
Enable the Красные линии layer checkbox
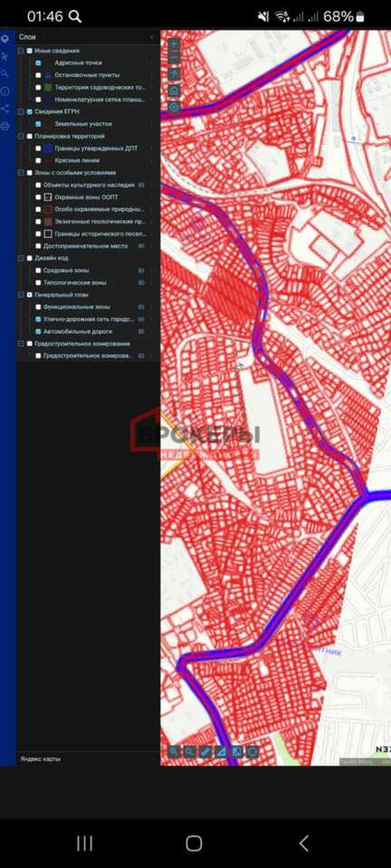pyautogui.click(x=38, y=161)
